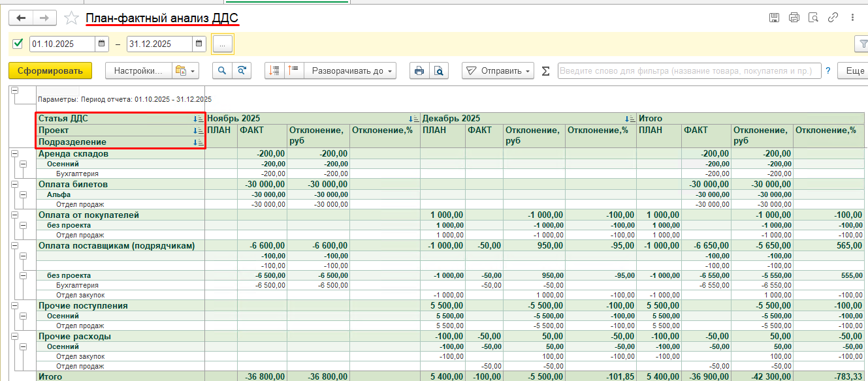868x381 pixels.
Task: Focus the filter word search field
Action: pos(690,70)
